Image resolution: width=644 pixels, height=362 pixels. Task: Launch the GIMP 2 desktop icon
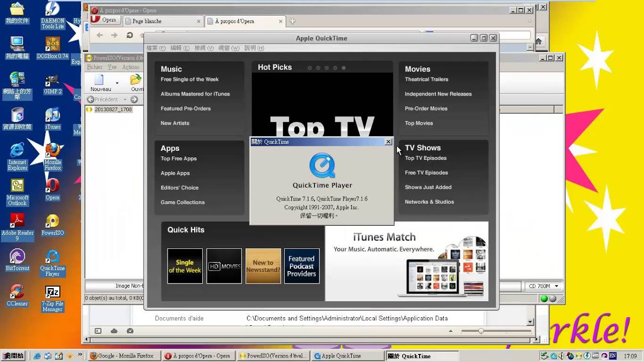52,84
